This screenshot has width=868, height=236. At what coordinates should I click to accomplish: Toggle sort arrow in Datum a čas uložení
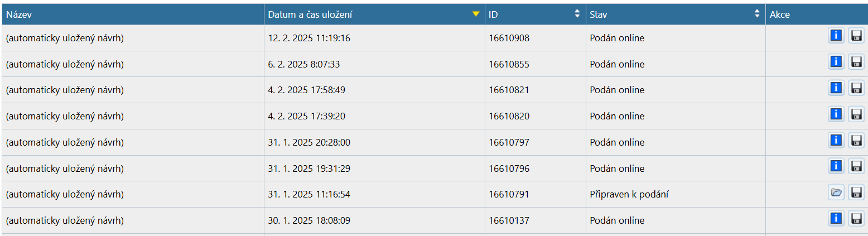click(x=476, y=14)
